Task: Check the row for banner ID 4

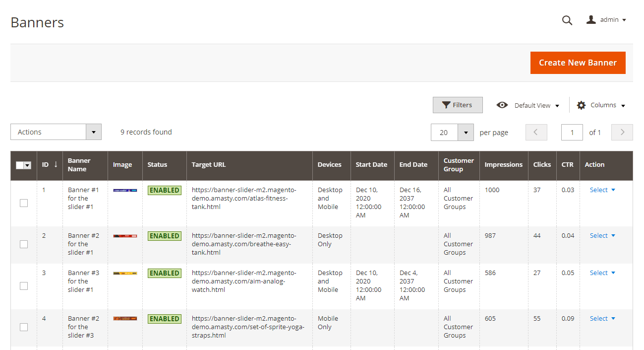Action: (x=24, y=327)
